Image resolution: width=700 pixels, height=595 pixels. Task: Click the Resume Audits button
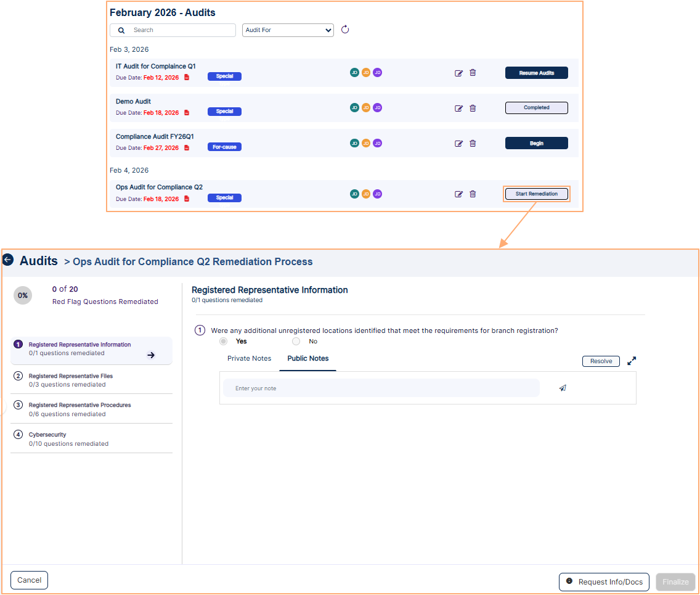[x=536, y=73]
